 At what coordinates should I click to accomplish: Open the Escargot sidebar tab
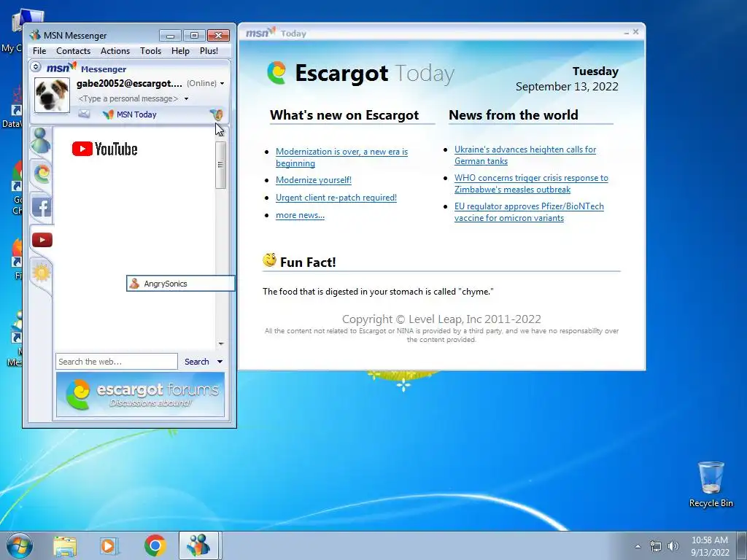[x=42, y=174]
